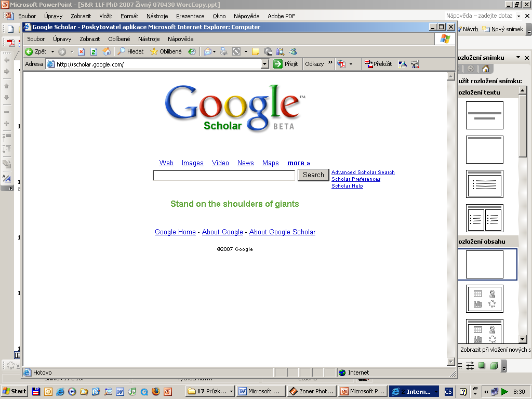Open the Hledat search pane

[x=130, y=51]
